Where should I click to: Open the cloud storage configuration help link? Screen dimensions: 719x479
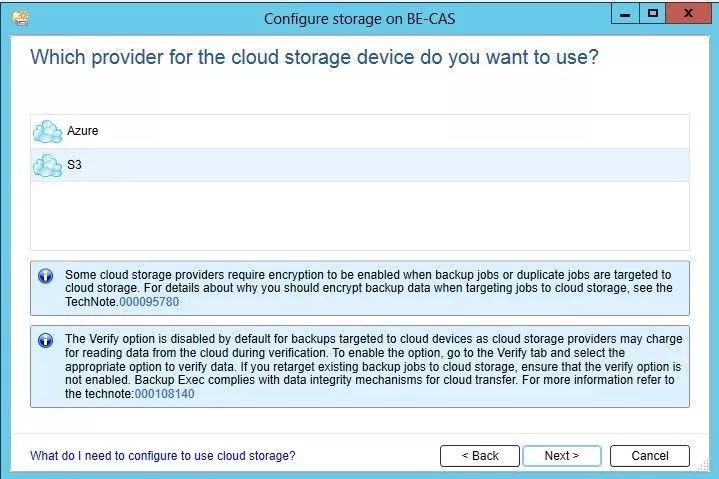(163, 456)
